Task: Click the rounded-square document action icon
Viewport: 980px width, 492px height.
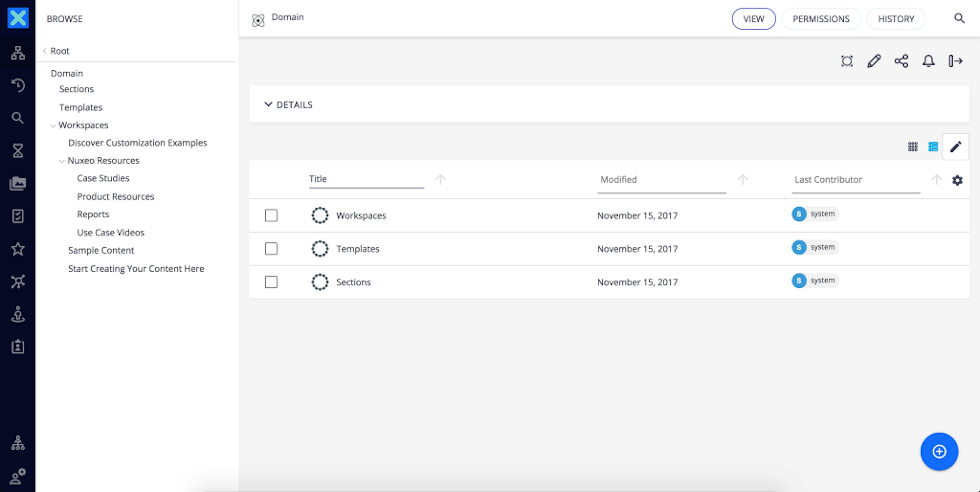Action: point(847,61)
